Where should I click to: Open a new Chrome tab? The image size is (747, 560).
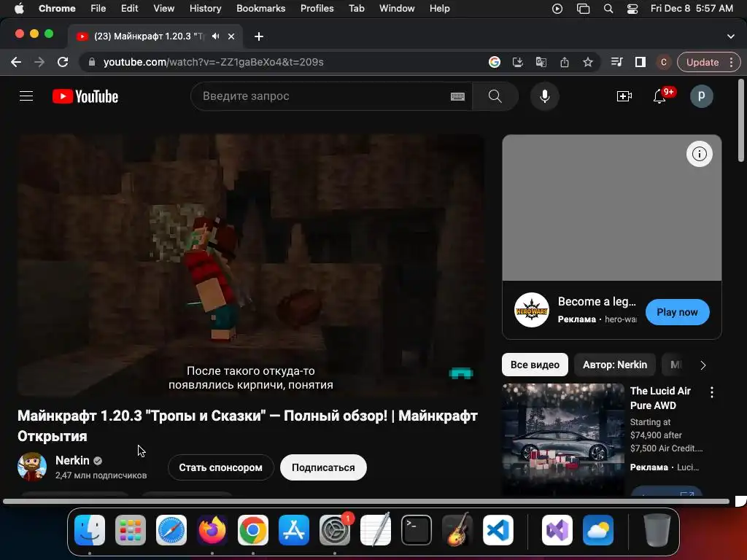259,36
